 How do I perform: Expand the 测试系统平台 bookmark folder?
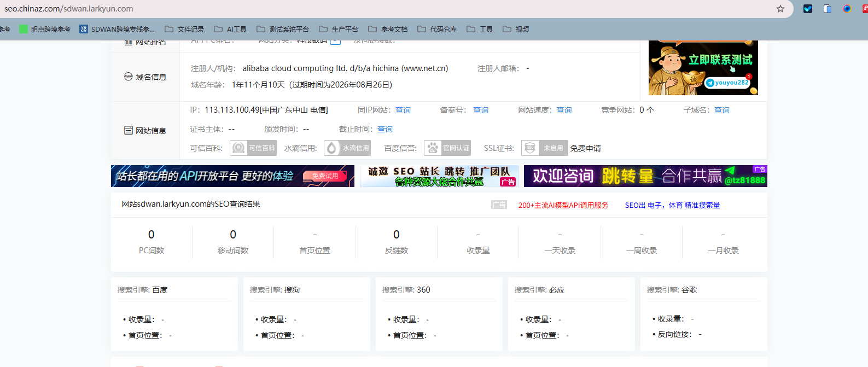click(283, 29)
